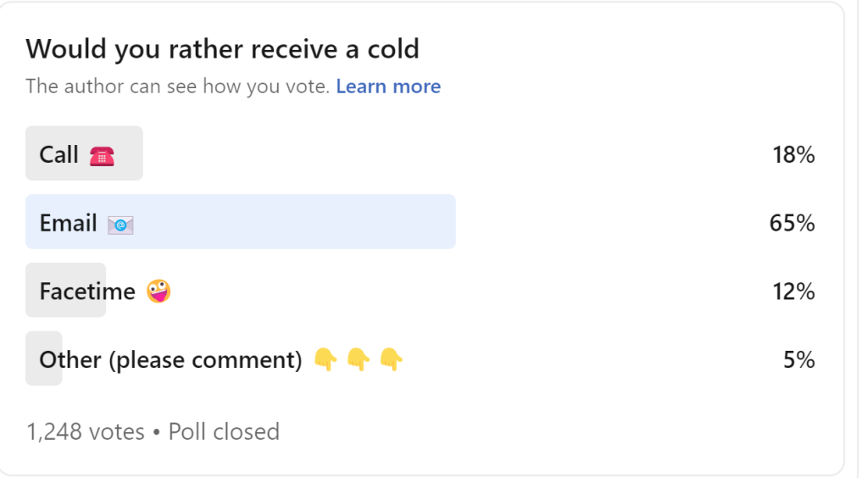Click the zany face emoji beside Facetime
Image resolution: width=868 pixels, height=478 pixels.
click(x=159, y=291)
